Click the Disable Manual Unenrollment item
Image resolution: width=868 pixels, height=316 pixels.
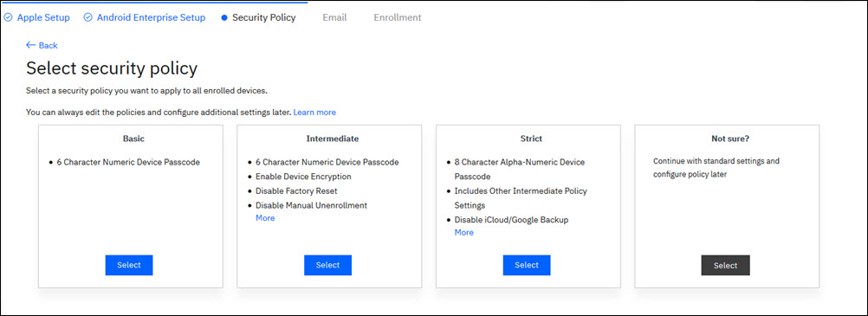click(312, 206)
